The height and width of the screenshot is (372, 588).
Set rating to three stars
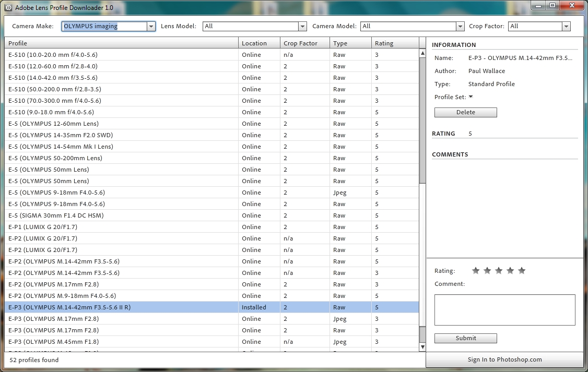point(499,271)
